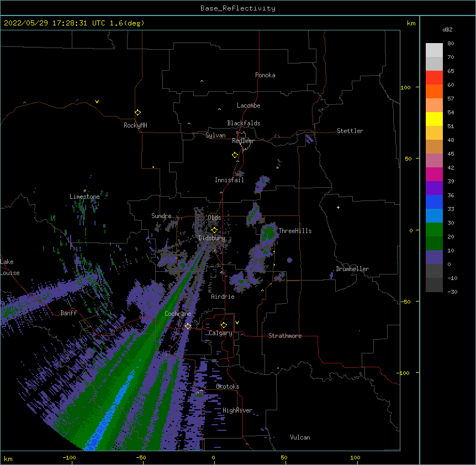476x465 pixels.
Task: Click the Limestone label
Action: coord(84,197)
